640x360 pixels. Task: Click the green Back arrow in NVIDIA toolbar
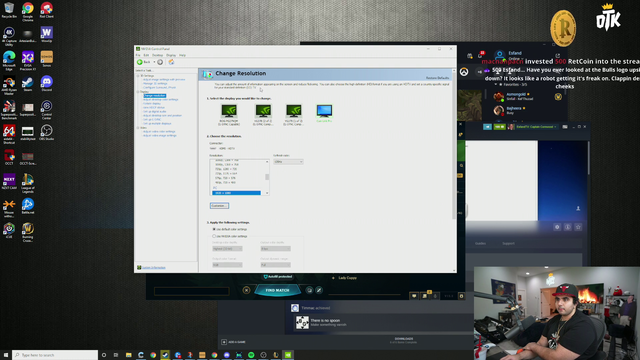pyautogui.click(x=140, y=62)
